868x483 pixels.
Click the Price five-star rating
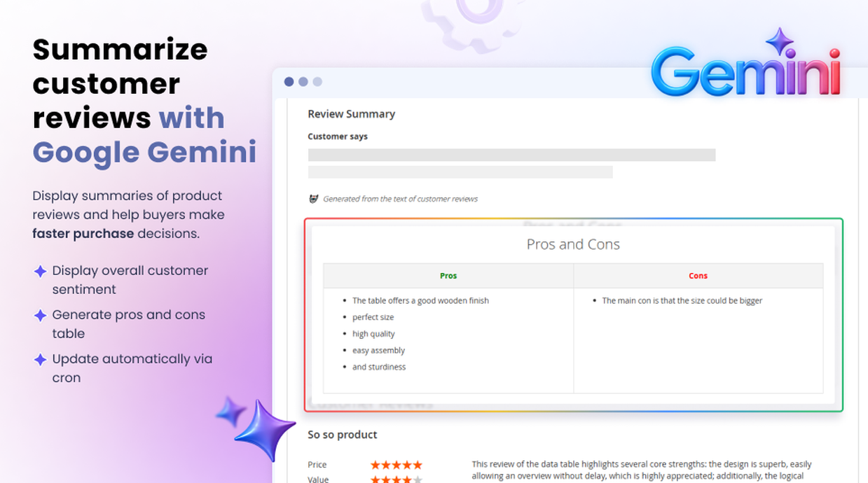397,465
